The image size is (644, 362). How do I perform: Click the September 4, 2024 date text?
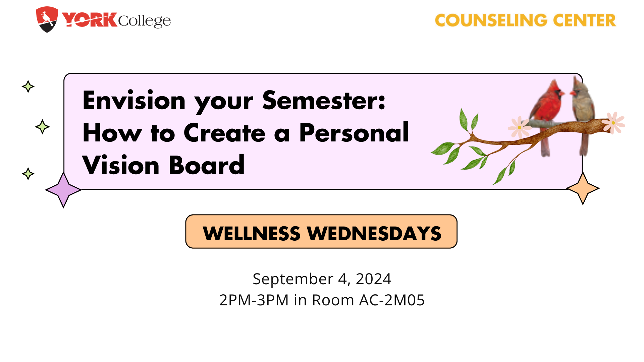point(322,279)
